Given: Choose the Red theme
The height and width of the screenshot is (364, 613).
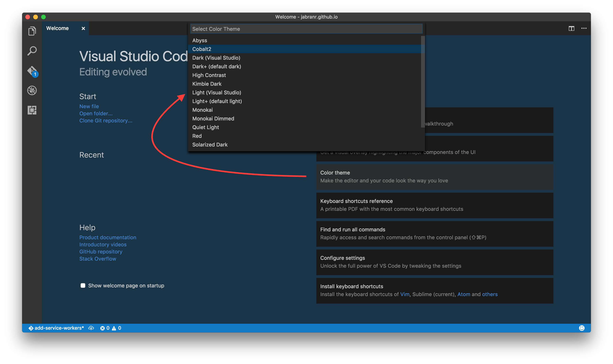Looking at the screenshot, I should 304,136.
